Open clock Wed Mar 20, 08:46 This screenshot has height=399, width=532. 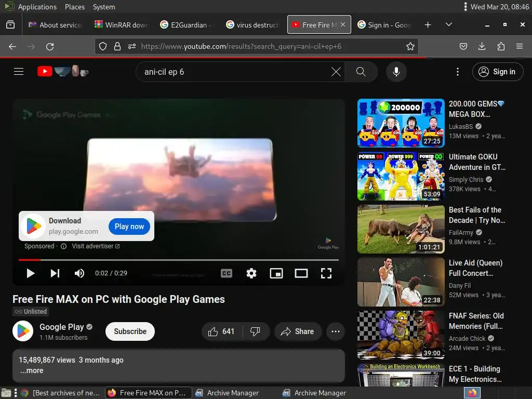[499, 7]
